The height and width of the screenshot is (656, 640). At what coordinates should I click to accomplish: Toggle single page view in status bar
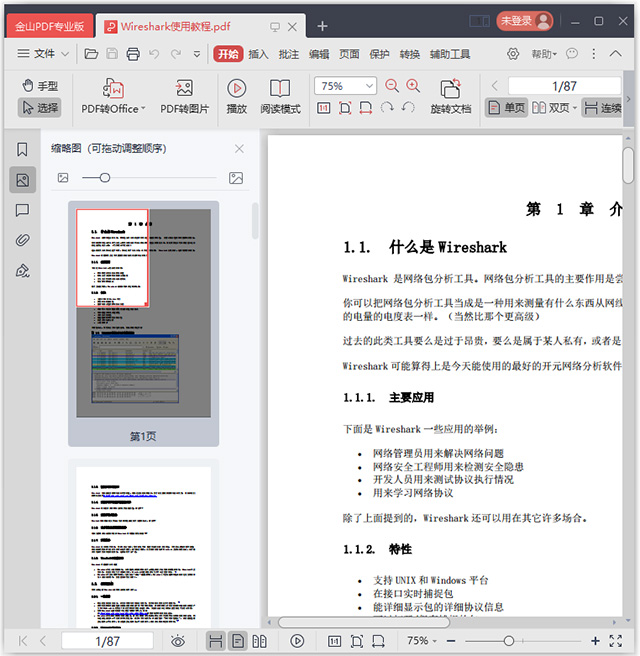click(238, 641)
